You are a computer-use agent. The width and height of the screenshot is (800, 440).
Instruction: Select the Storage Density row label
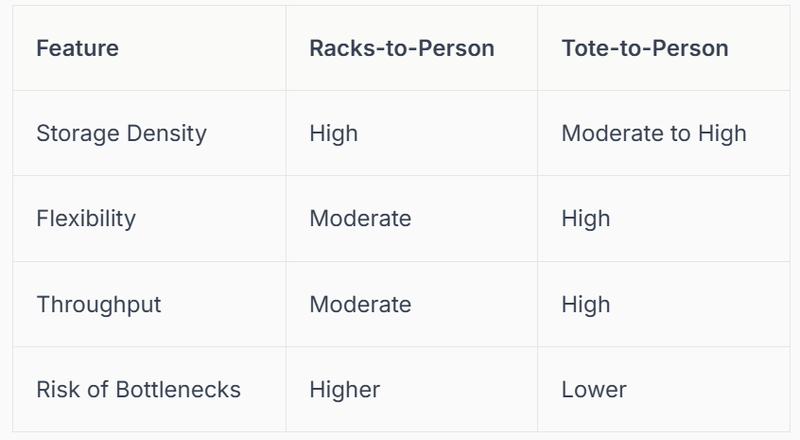point(121,133)
